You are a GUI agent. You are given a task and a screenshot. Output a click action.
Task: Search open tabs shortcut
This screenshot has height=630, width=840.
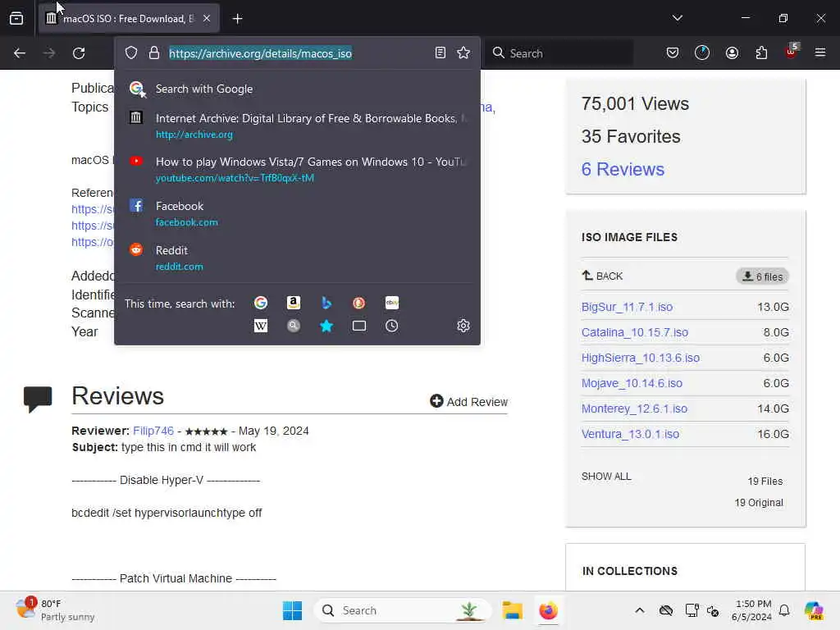[x=359, y=326]
